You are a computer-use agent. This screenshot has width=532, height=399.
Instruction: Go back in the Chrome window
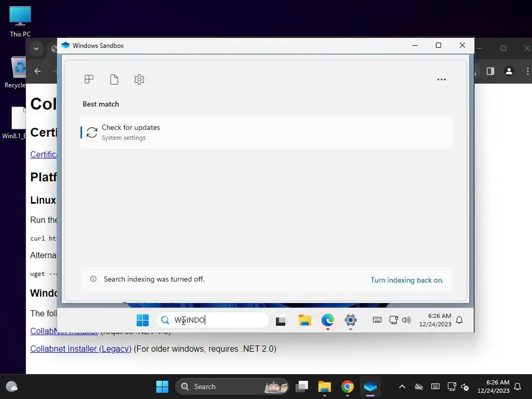tap(37, 71)
